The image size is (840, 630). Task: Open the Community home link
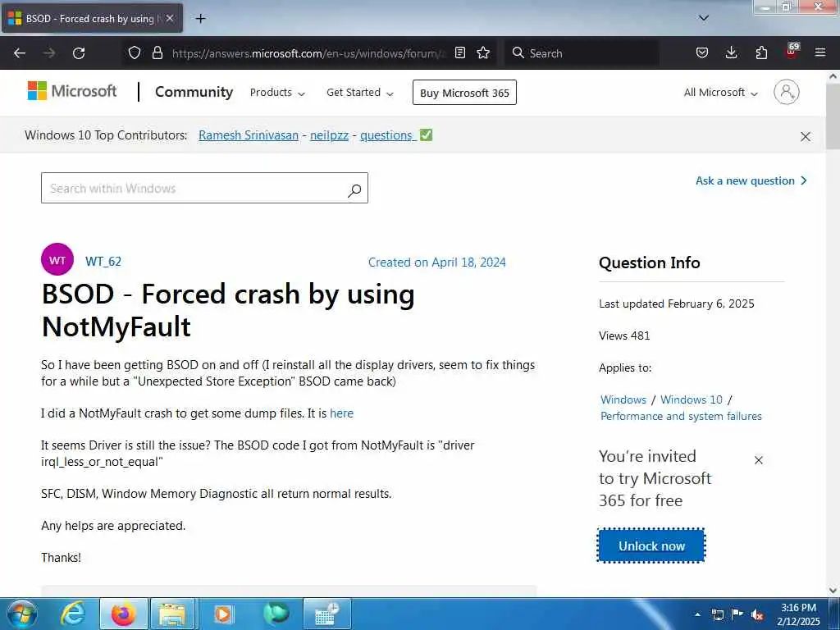pyautogui.click(x=194, y=92)
